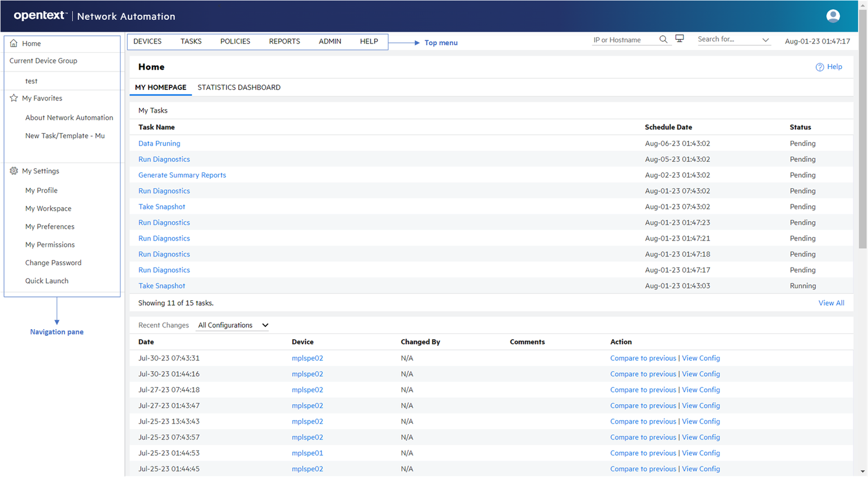The width and height of the screenshot is (868, 477).
Task: Open Run Diagnostics scheduled Aug-01-23 01:47:17
Action: [164, 270]
